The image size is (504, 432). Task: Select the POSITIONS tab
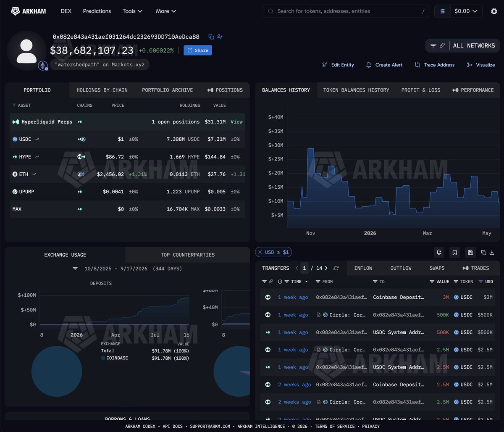[x=225, y=90]
